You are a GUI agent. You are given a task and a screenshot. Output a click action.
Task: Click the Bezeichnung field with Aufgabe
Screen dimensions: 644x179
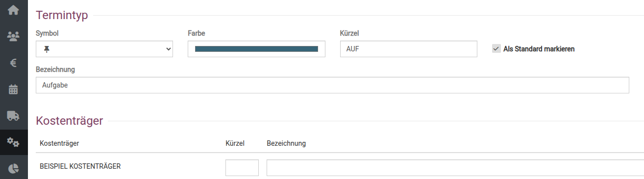332,85
